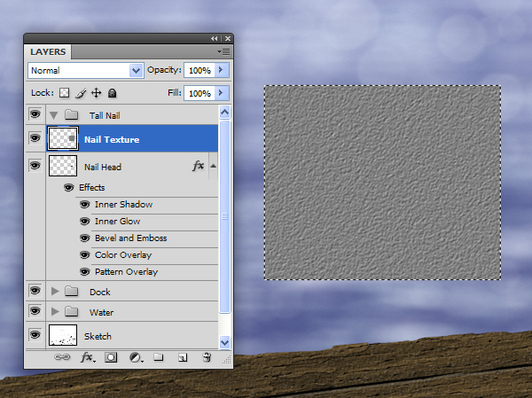532x398 pixels.
Task: Click the fx icon on Nail Head layer
Action: pyautogui.click(x=198, y=166)
